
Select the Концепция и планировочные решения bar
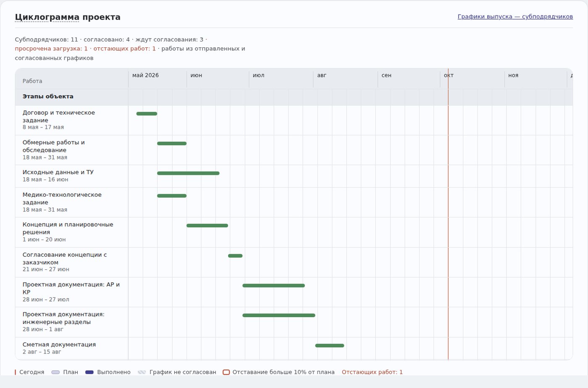point(207,226)
